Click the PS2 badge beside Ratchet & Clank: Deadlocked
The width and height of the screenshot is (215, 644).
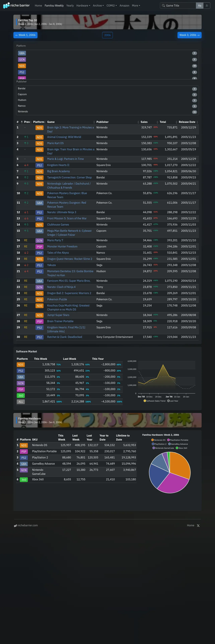click(x=40, y=337)
